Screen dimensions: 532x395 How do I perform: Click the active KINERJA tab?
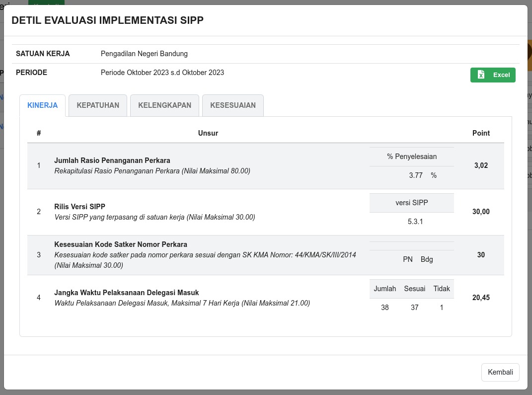[x=43, y=105]
